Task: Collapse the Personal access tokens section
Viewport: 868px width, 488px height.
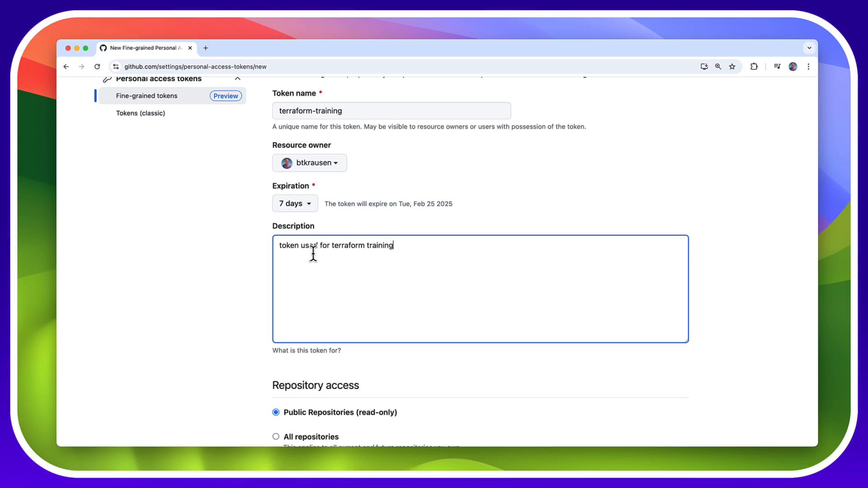Action: (237, 79)
